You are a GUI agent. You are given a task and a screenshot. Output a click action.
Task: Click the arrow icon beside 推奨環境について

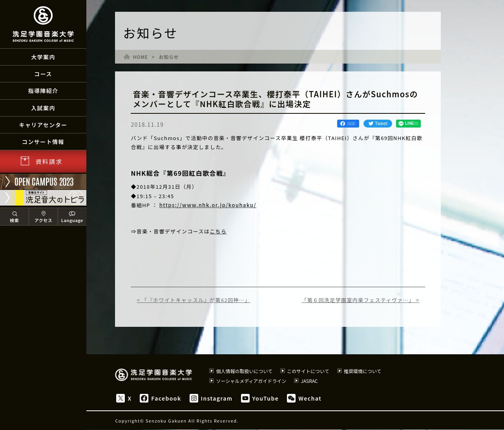tap(340, 371)
